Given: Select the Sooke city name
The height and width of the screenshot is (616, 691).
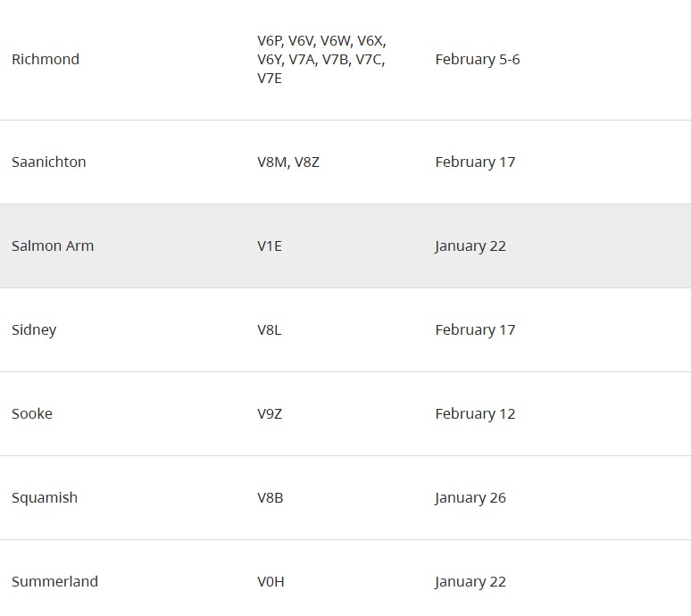Looking at the screenshot, I should point(32,414).
